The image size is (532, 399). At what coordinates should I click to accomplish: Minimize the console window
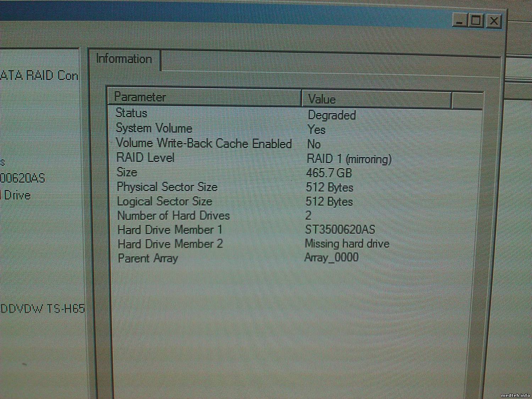(x=460, y=21)
